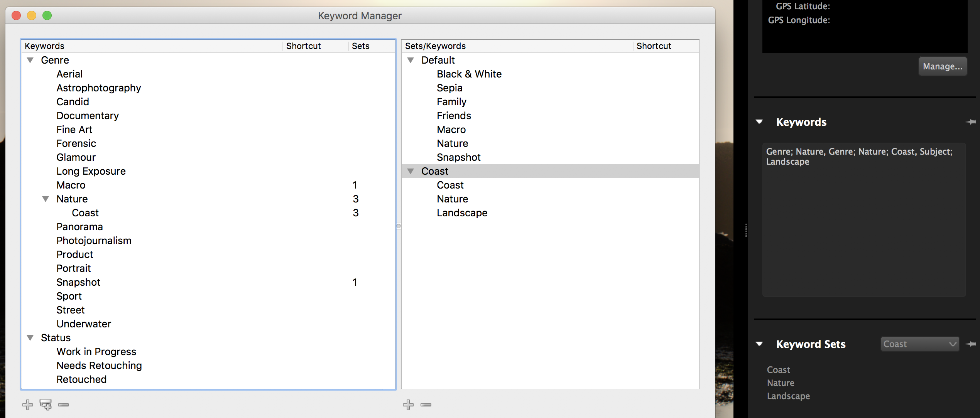Pin the Keyword Sets panel
Viewport: 980px width, 418px height.
971,344
